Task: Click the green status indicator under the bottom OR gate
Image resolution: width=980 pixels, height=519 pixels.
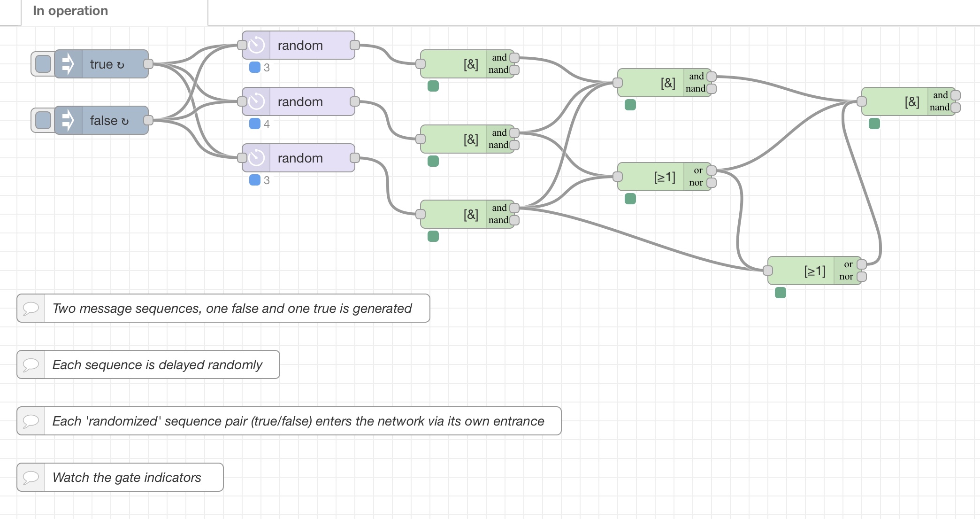Action: pyautogui.click(x=781, y=293)
